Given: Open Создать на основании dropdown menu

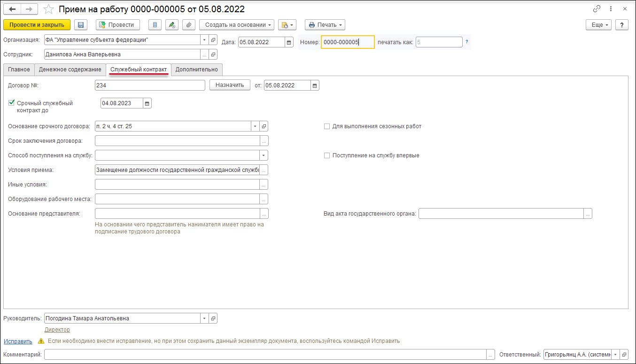Looking at the screenshot, I should (x=237, y=25).
